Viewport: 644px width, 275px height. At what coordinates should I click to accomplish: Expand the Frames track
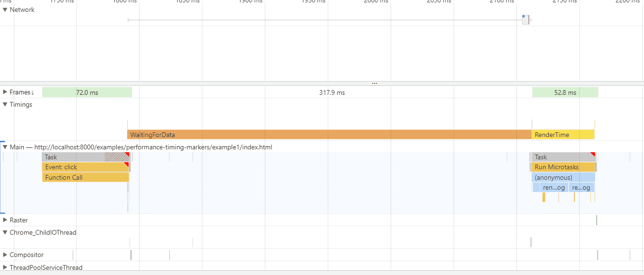coord(5,92)
